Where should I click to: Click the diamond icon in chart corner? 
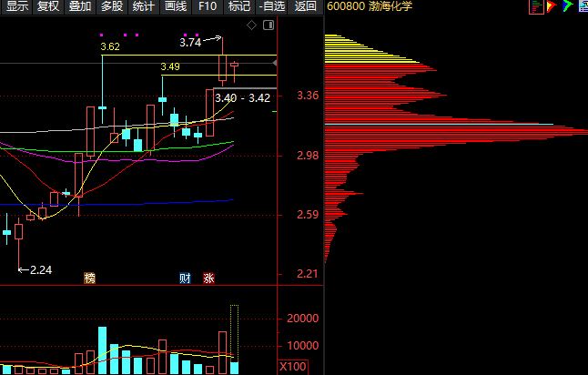tap(251, 25)
